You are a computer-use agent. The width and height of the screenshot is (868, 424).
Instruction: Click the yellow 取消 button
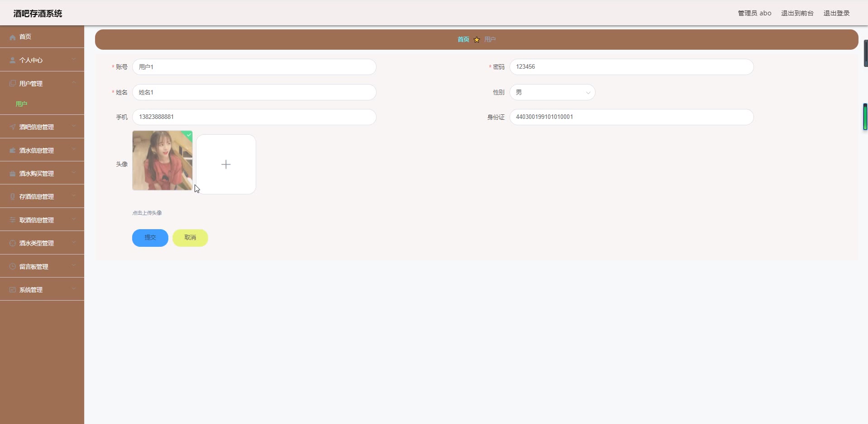click(x=190, y=238)
